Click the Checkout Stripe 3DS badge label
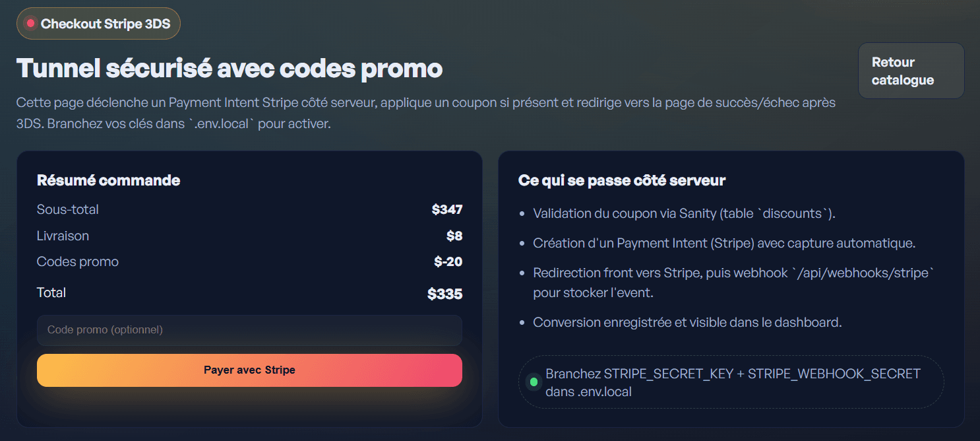 (106, 24)
